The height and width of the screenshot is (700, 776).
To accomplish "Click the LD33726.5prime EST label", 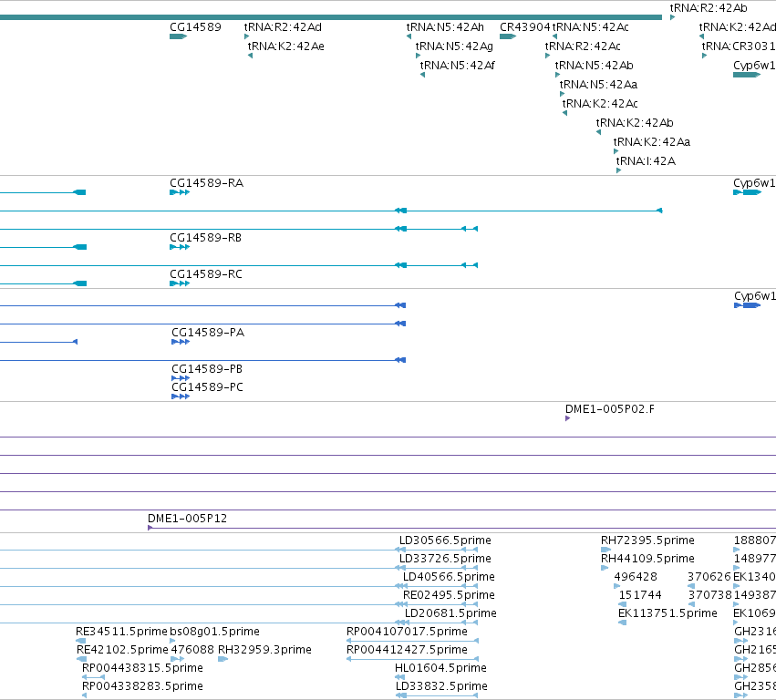I will (445, 559).
